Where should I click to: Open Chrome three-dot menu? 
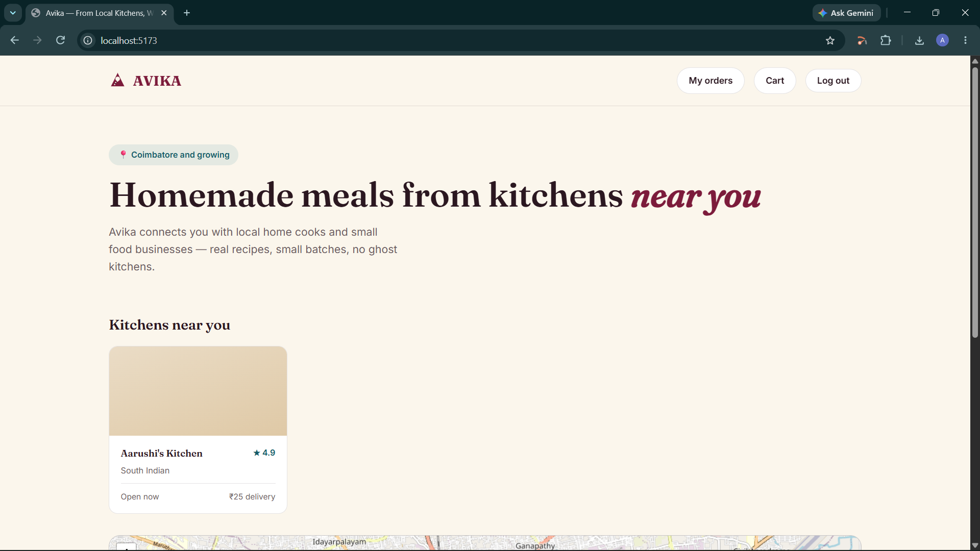click(x=965, y=40)
